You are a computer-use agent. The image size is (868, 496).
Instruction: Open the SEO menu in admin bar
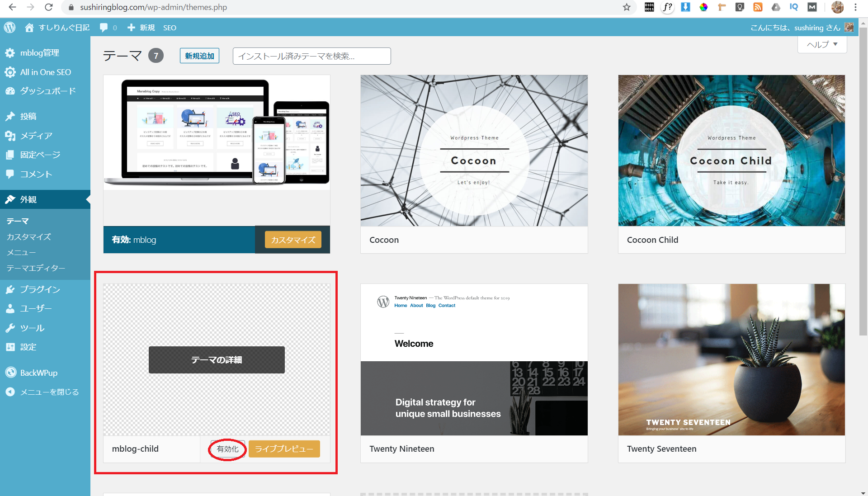[x=170, y=28]
